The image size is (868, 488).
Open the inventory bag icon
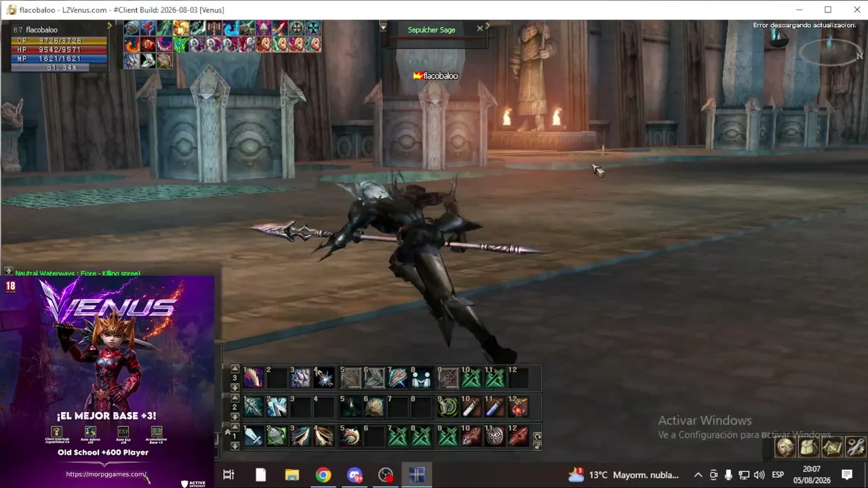(x=809, y=447)
